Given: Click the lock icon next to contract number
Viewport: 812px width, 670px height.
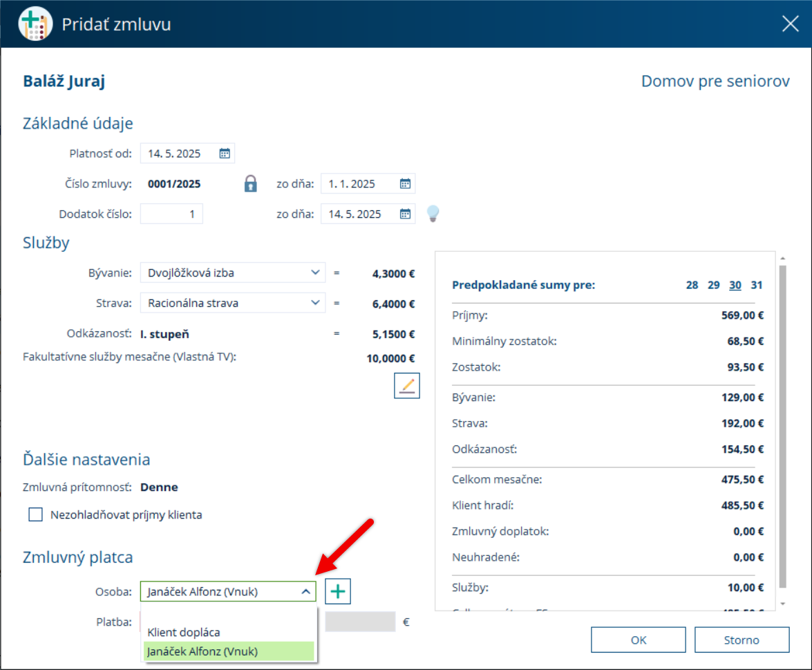Looking at the screenshot, I should point(251,183).
